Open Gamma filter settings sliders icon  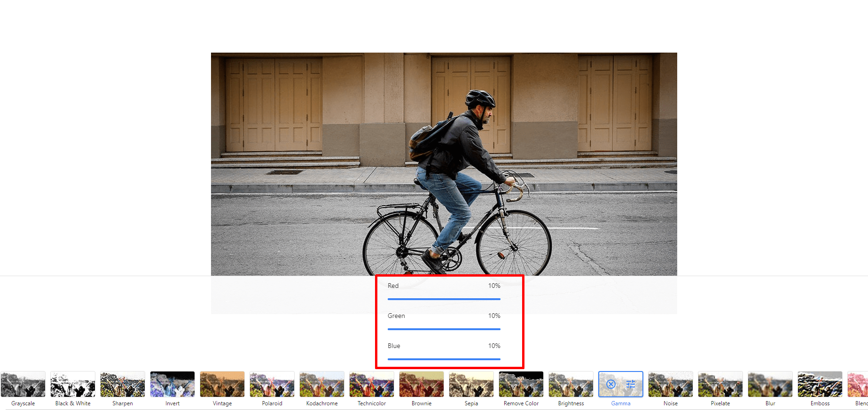click(631, 384)
